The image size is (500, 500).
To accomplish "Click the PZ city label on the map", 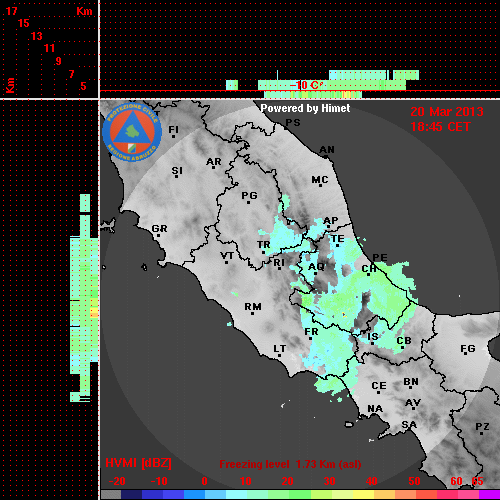I will point(482,426).
